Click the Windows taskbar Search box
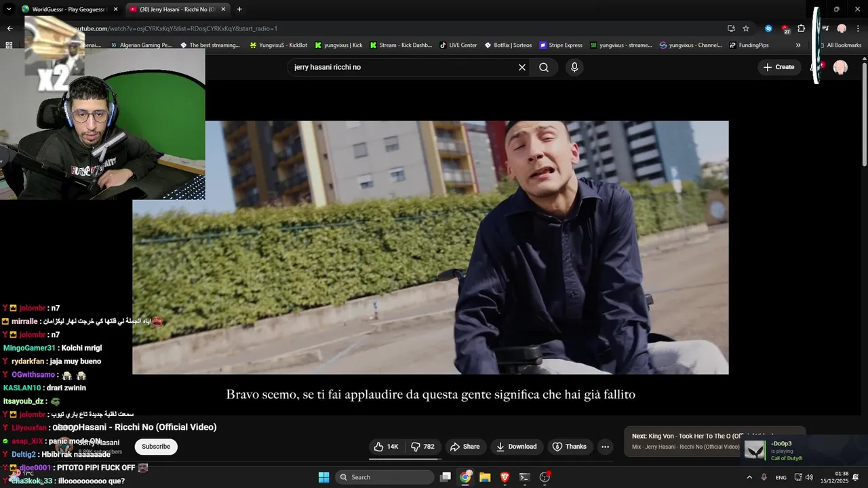Screen dimensions: 868x488 click(x=384, y=477)
